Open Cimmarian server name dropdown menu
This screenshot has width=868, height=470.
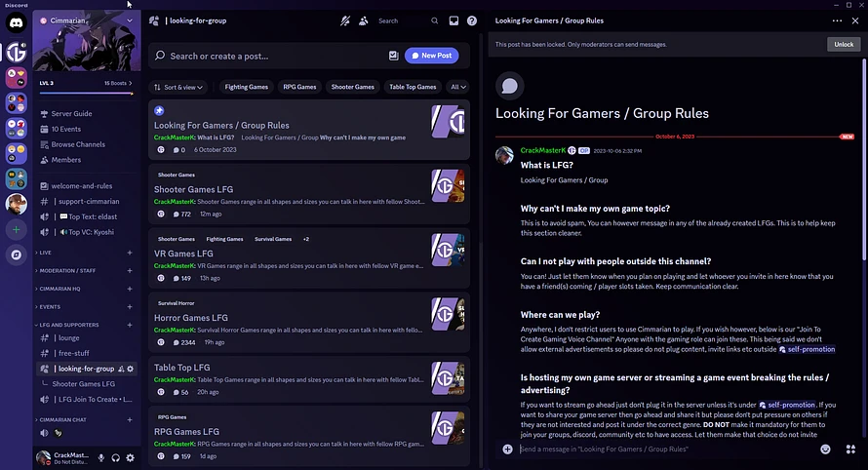click(x=87, y=21)
